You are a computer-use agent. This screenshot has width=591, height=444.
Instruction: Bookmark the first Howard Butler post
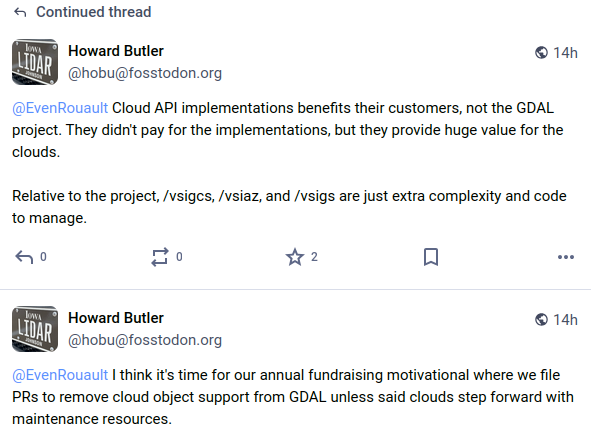pyautogui.click(x=431, y=257)
